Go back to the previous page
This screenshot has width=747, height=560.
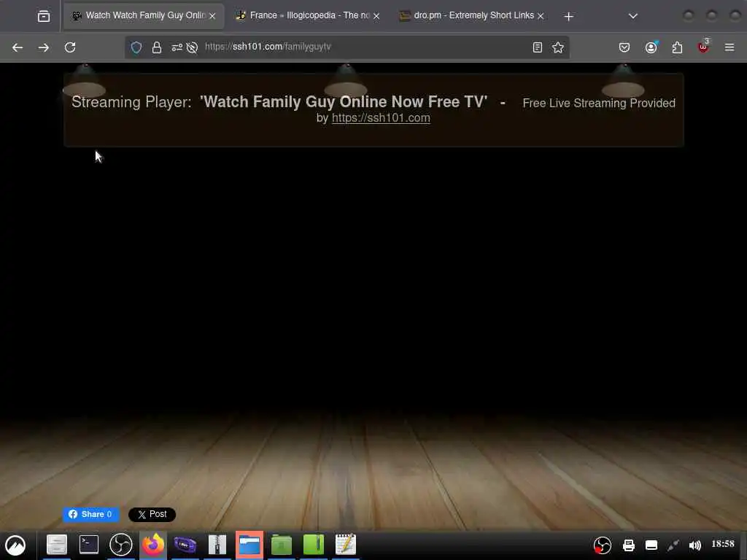18,47
